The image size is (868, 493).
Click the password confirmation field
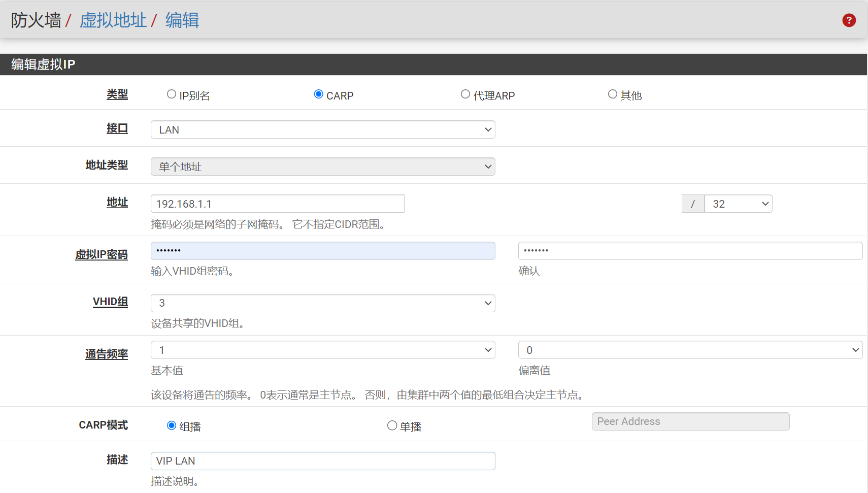click(x=690, y=251)
